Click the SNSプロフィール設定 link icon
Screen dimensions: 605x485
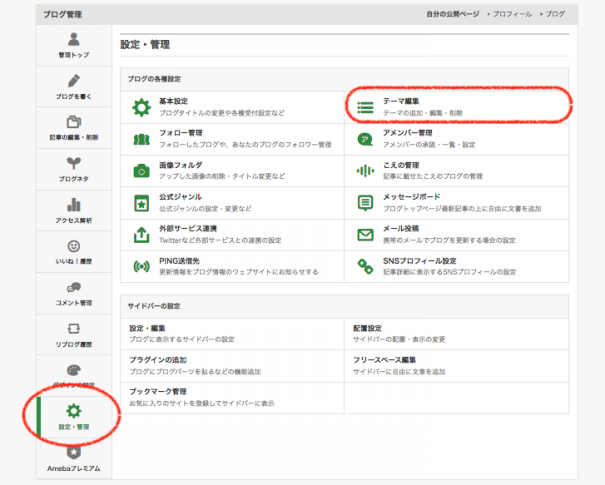[x=366, y=266]
